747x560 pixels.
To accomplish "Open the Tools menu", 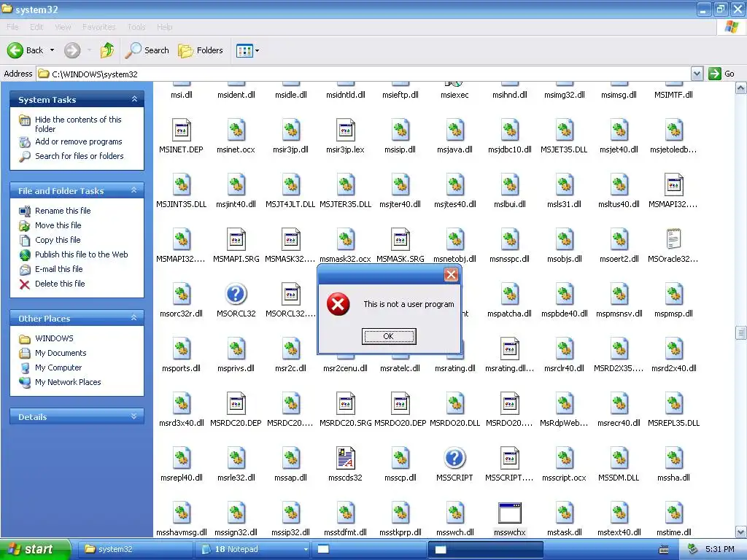I will pos(136,27).
